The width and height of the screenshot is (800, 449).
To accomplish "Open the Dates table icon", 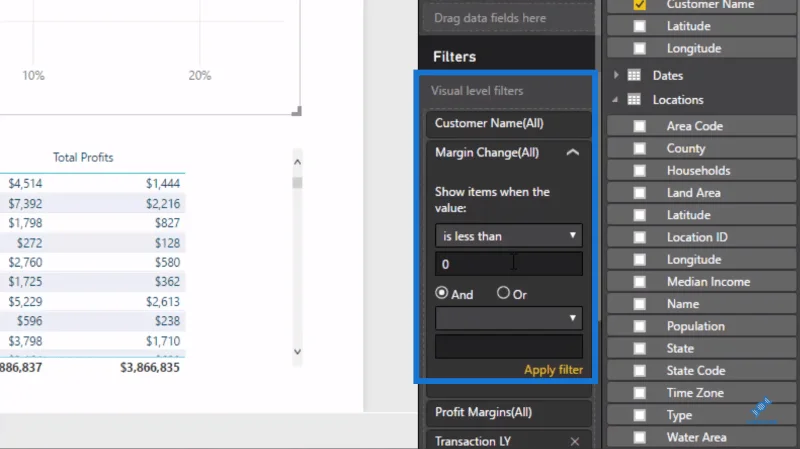I will (634, 76).
